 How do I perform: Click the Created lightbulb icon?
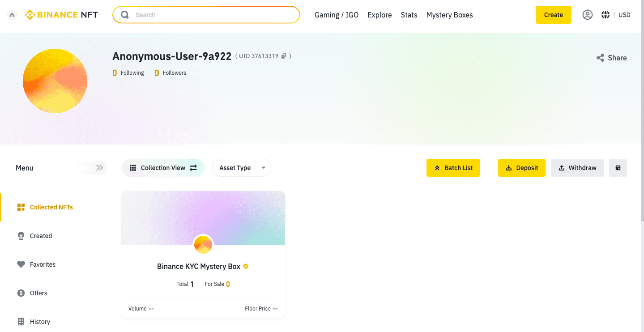(x=21, y=236)
